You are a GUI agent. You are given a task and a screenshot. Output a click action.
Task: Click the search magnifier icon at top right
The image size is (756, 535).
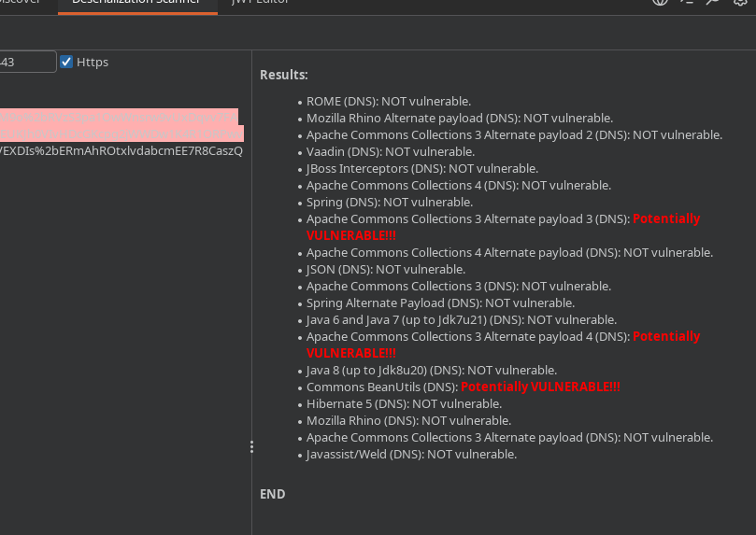tap(712, 3)
